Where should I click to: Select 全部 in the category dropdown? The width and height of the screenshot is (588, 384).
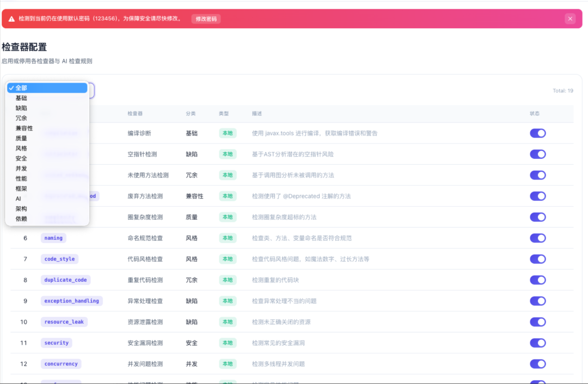pos(47,88)
